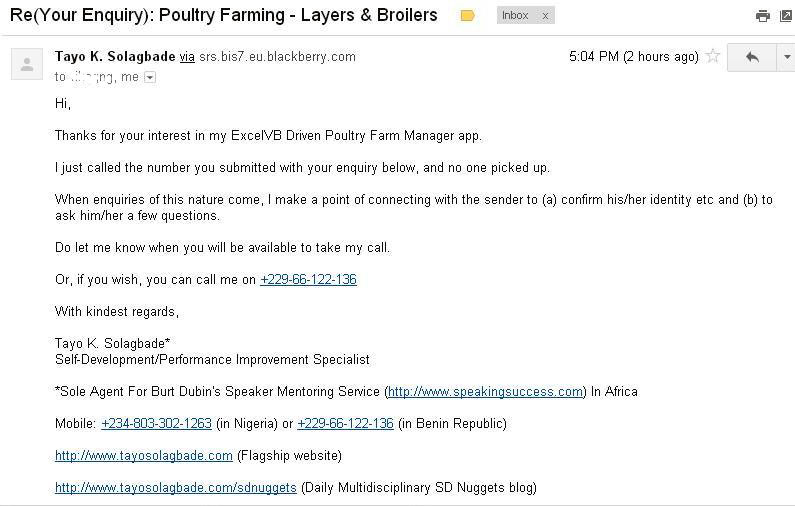The width and height of the screenshot is (795, 506).
Task: Open the sdnuggets blog link
Action: coord(176,487)
